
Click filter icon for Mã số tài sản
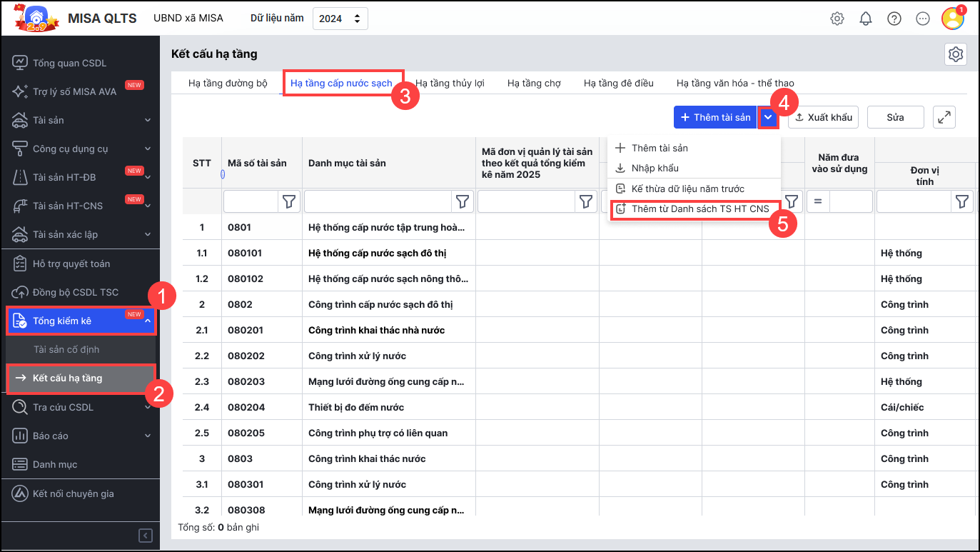click(x=288, y=202)
